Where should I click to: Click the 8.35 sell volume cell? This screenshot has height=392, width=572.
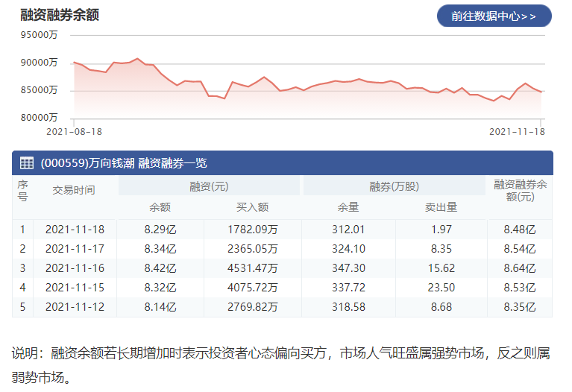tap(441, 249)
